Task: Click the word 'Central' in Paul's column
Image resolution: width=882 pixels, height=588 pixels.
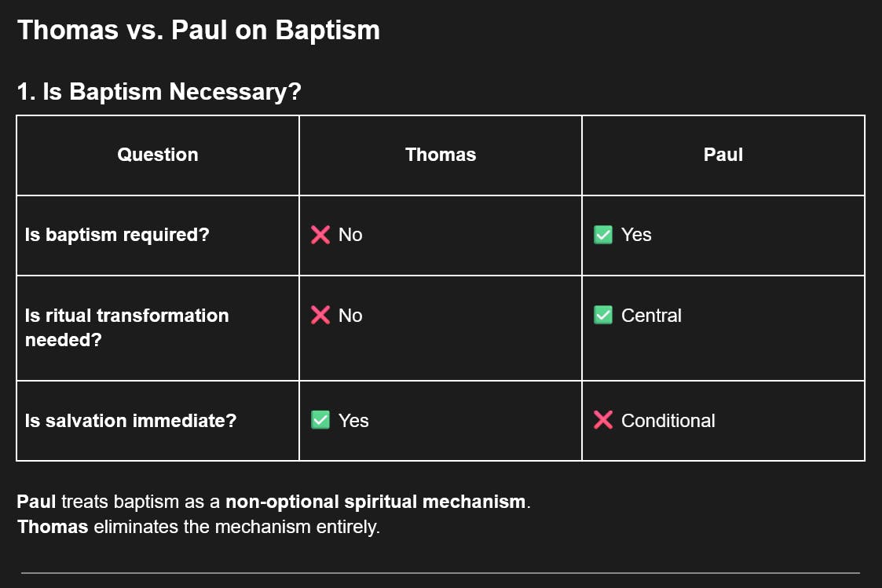Action: click(x=651, y=316)
